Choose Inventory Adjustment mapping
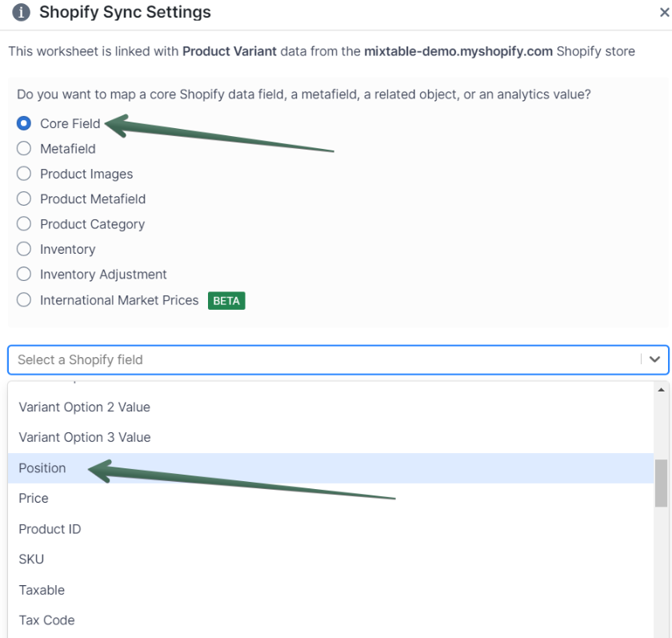The image size is (672, 638). coord(24,275)
